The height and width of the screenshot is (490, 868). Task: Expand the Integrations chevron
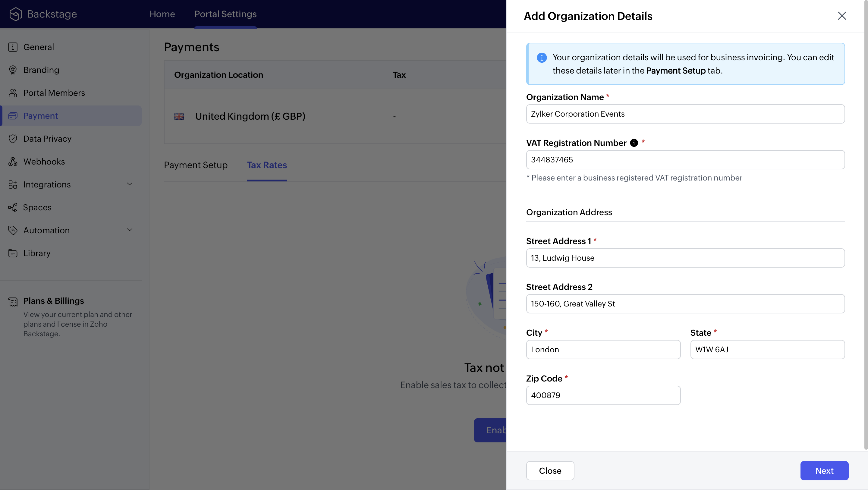(x=129, y=184)
